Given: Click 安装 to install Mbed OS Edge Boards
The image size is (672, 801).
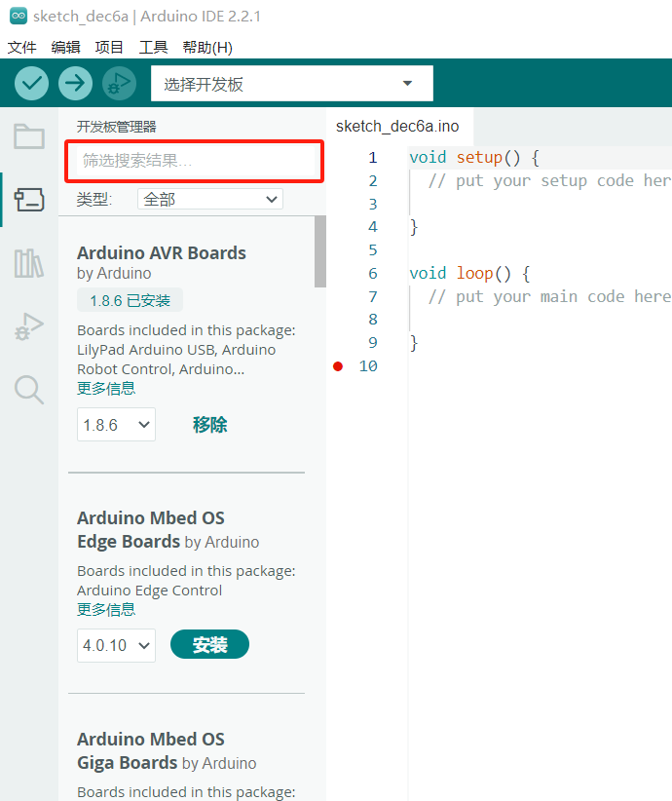Looking at the screenshot, I should tap(209, 645).
